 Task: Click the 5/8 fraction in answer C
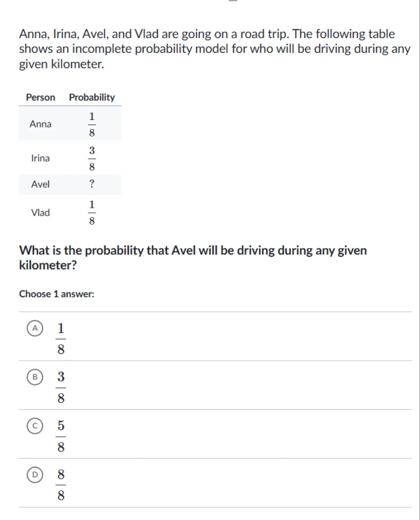61,436
